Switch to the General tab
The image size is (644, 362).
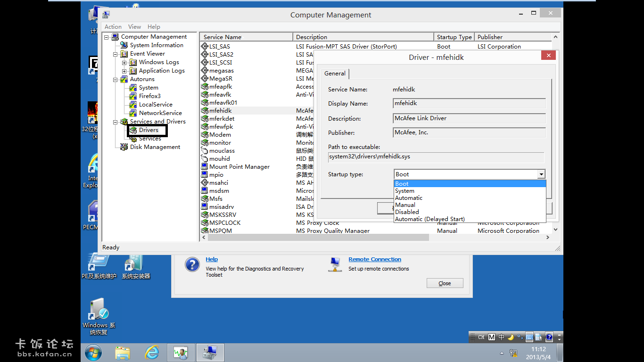335,74
